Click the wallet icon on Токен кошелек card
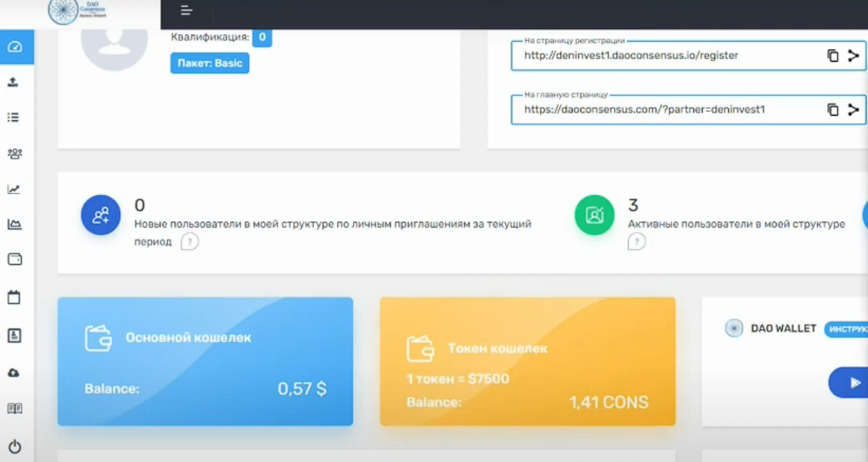Image resolution: width=868 pixels, height=462 pixels. pyautogui.click(x=421, y=349)
